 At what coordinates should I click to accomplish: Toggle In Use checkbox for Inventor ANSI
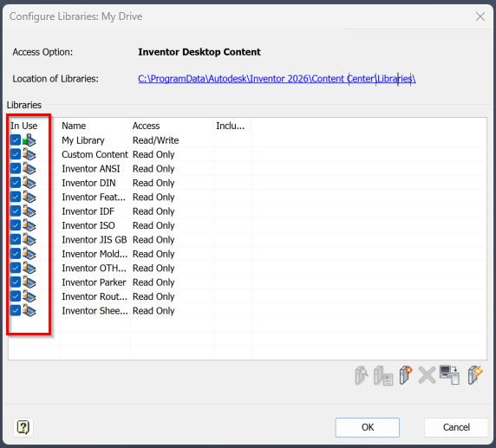click(16, 168)
